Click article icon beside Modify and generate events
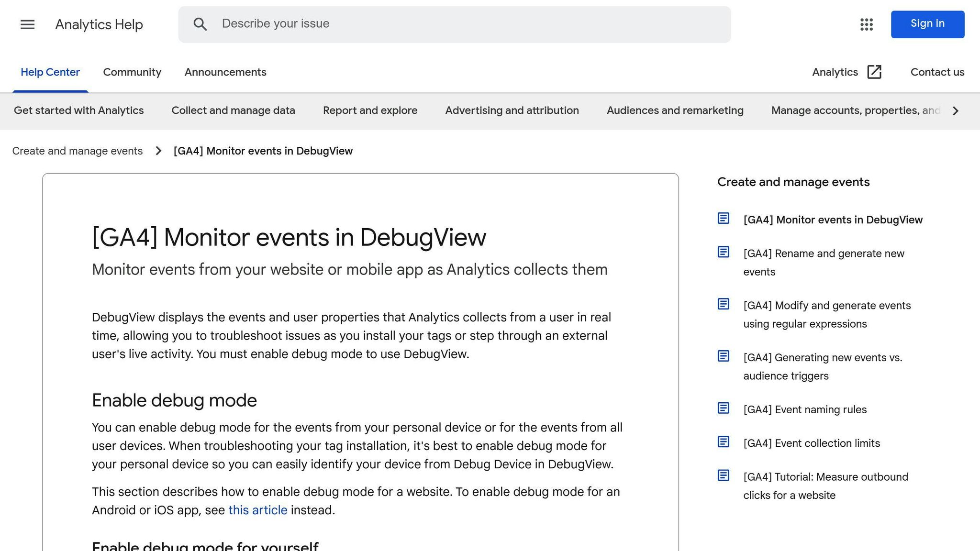Screen dimensions: 980x551 (724, 304)
